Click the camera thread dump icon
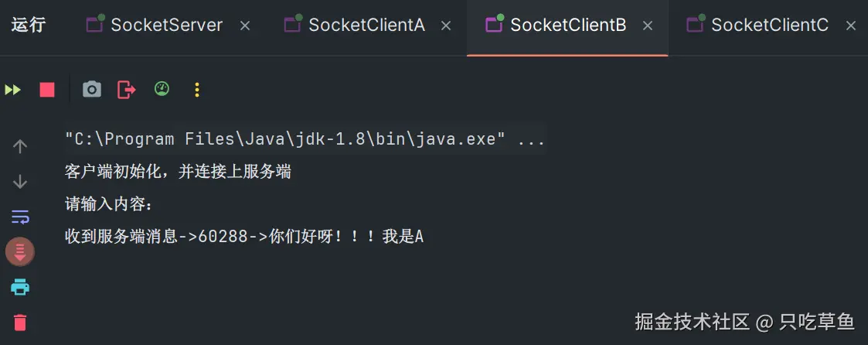 [x=92, y=90]
